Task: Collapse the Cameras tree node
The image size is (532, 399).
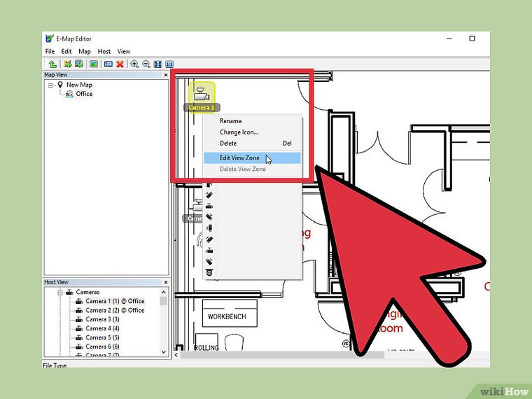Action: (x=61, y=293)
